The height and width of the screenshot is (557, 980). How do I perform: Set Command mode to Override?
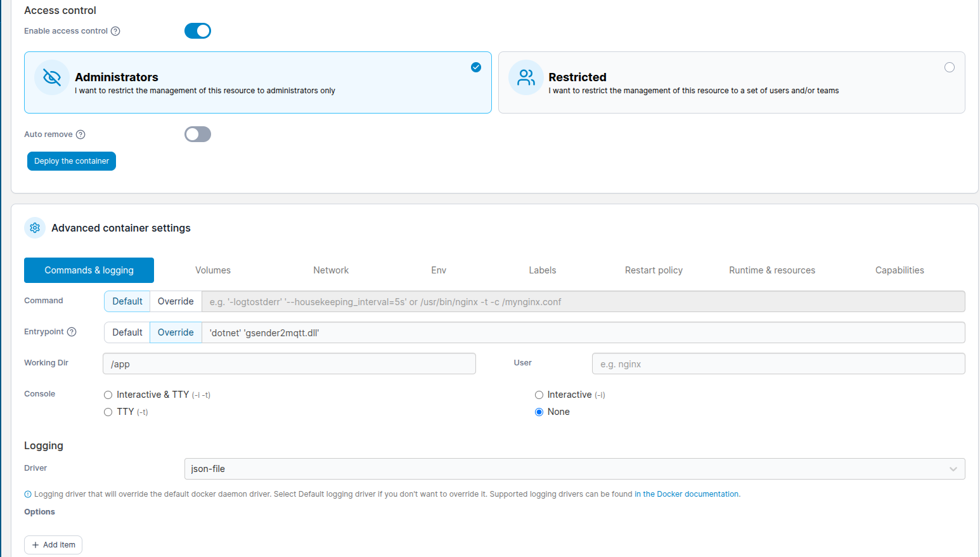176,301
